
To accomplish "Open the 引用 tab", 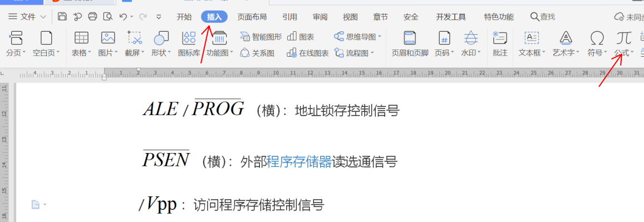I will 290,17.
